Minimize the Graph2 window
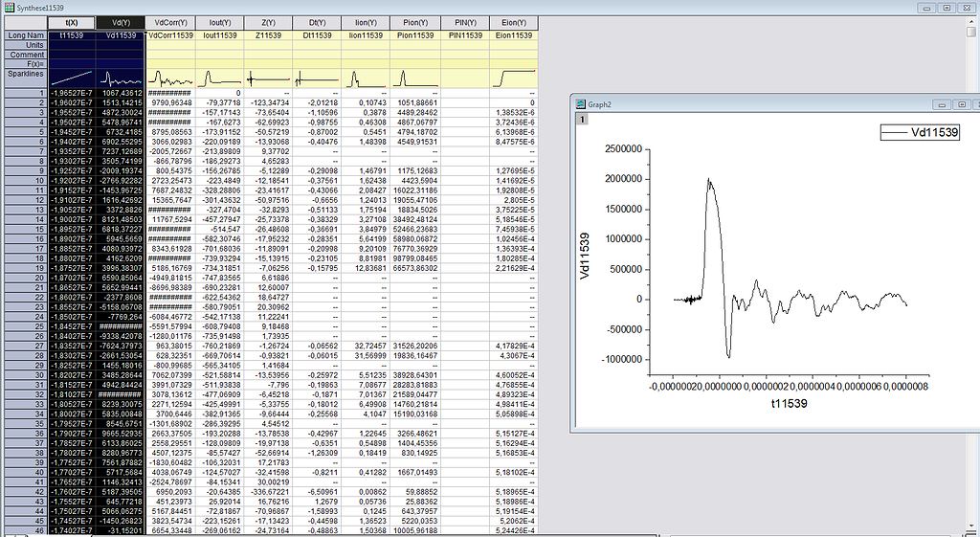Screen dimensions: 980x537 pyautogui.click(x=944, y=103)
